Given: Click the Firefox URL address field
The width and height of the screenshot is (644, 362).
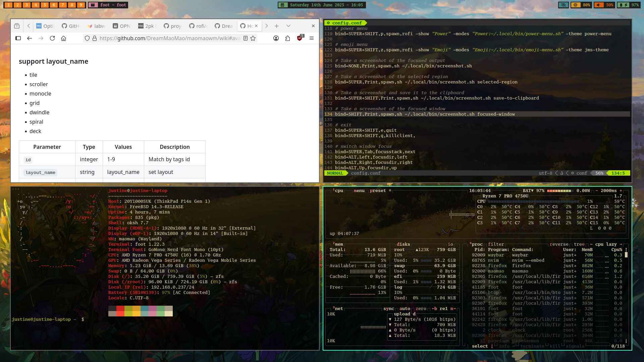Looking at the screenshot, I should pos(169,38).
